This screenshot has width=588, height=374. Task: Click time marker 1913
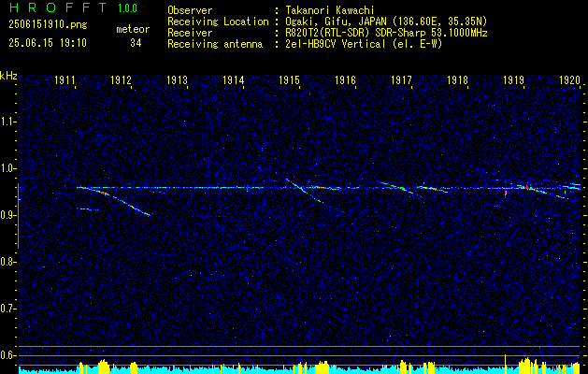pyautogui.click(x=177, y=79)
